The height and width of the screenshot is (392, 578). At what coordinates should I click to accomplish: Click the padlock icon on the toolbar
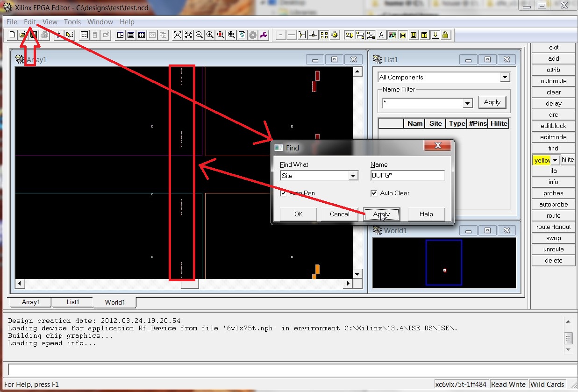[445, 35]
